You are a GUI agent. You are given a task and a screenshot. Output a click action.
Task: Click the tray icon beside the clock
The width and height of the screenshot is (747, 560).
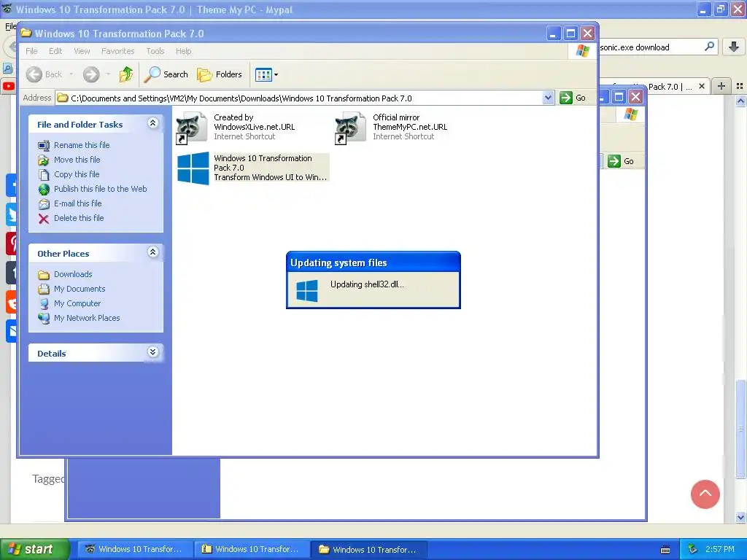pos(693,549)
